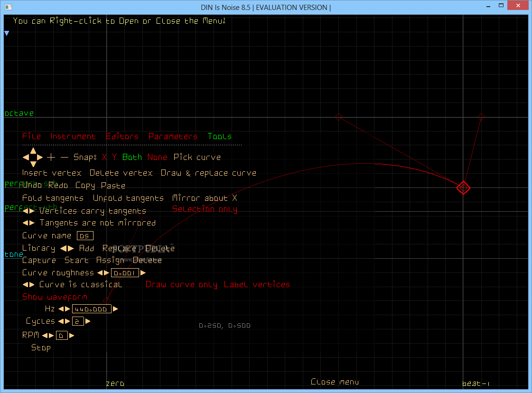532x393 pixels.
Task: Click Stop below RPM
Action: (x=41, y=347)
